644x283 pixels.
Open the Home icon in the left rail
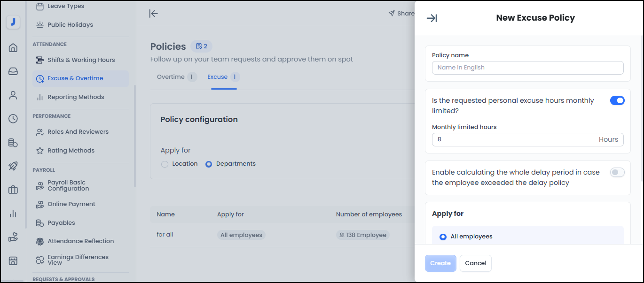coord(12,47)
